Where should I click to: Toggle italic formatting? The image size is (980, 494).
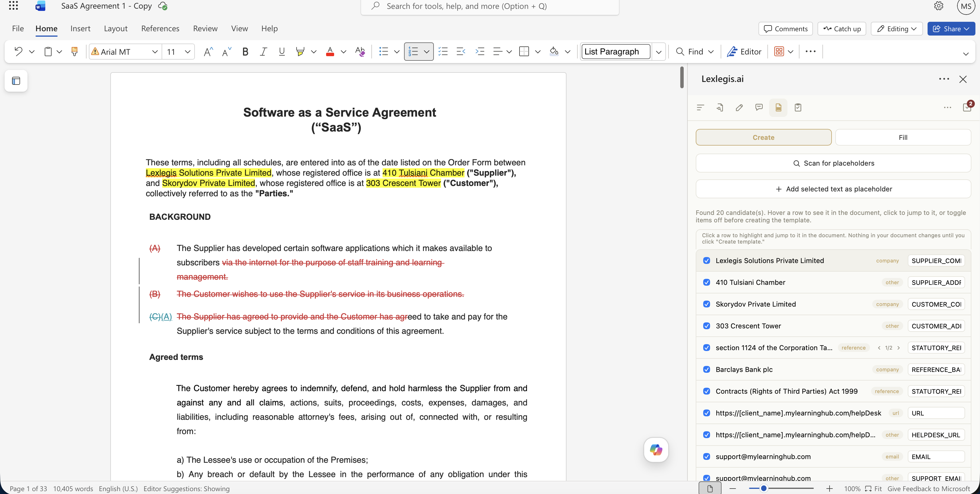click(x=263, y=51)
